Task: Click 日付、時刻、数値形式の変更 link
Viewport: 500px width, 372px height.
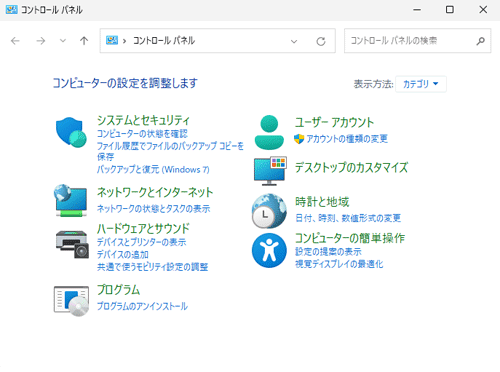Action: click(348, 218)
